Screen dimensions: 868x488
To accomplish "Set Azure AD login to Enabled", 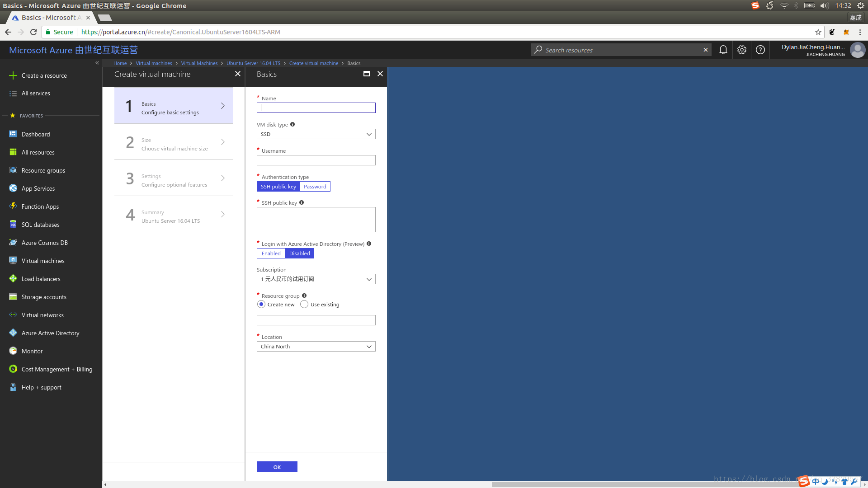I will [271, 253].
